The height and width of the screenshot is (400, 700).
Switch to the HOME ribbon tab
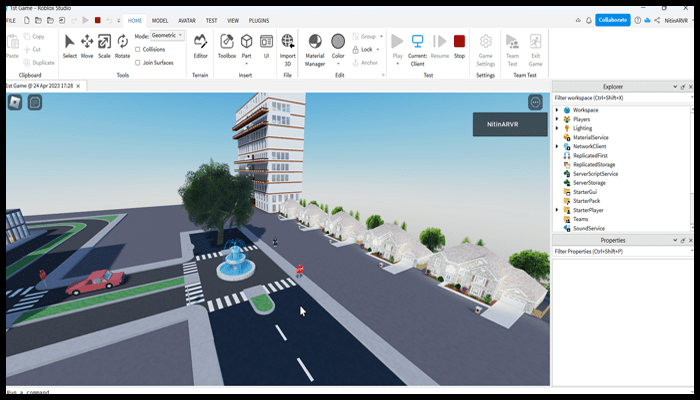[x=135, y=21]
